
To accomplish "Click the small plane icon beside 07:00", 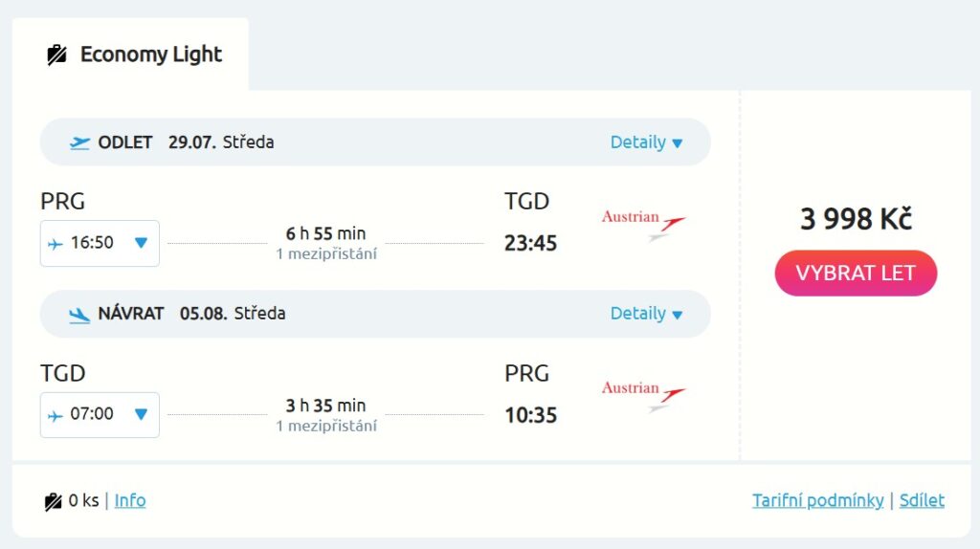I will (x=56, y=415).
